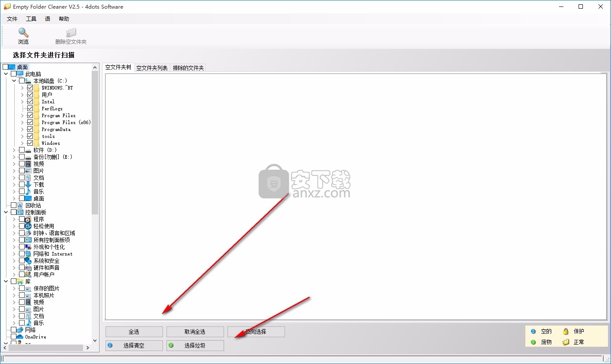The height and width of the screenshot is (364, 611).
Task: Expand the Windows folder node
Action: point(22,143)
